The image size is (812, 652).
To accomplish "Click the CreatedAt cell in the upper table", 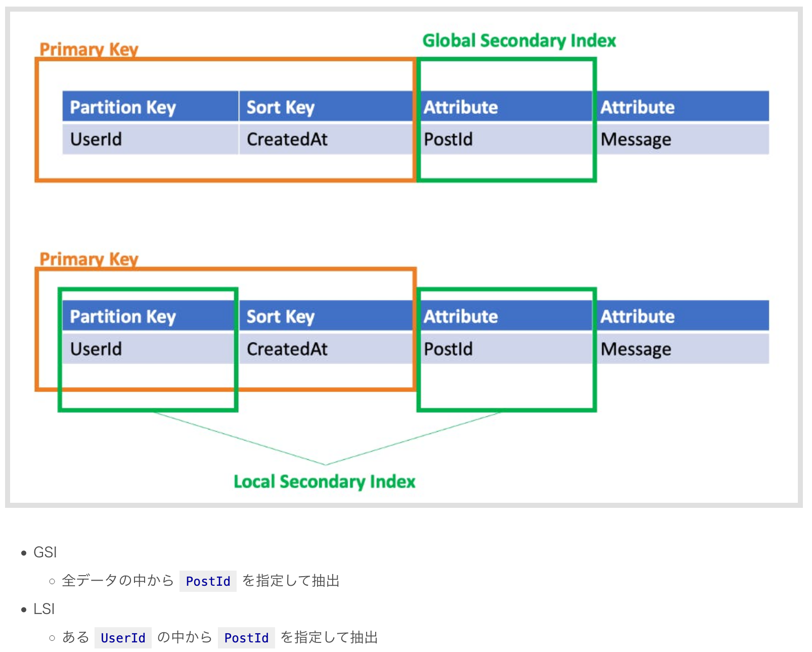I will [287, 139].
